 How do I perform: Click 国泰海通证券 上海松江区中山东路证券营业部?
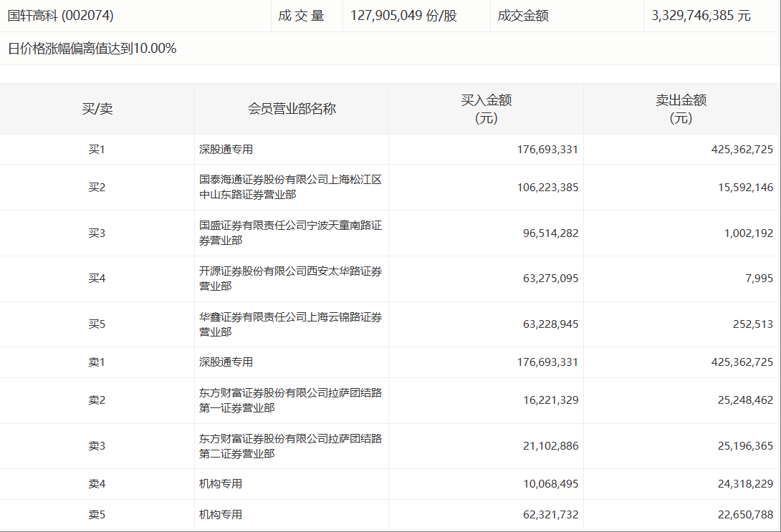(x=290, y=187)
